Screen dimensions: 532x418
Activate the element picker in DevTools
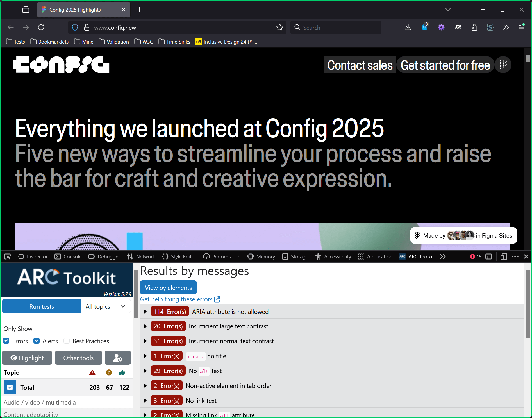point(7,256)
